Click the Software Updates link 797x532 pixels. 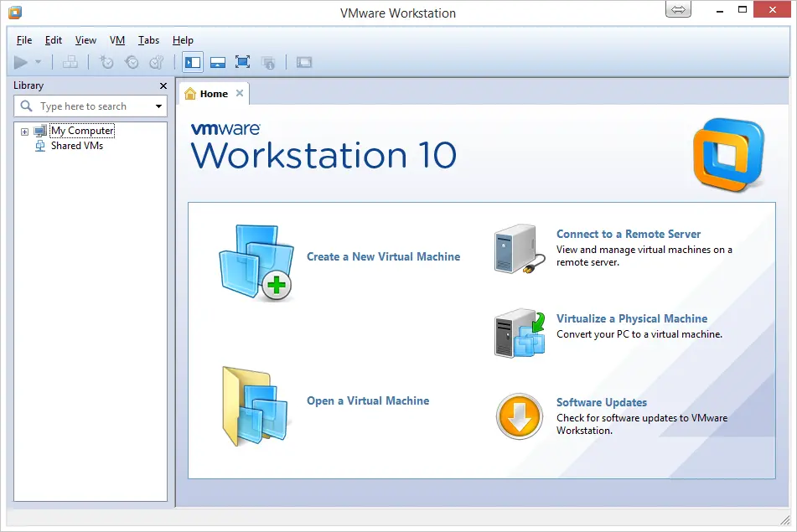(601, 402)
